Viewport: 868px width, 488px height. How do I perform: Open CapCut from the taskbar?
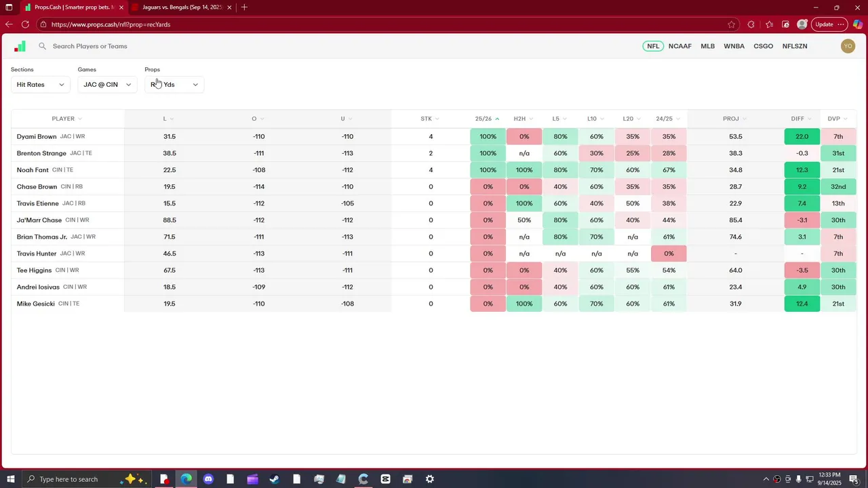click(x=386, y=479)
